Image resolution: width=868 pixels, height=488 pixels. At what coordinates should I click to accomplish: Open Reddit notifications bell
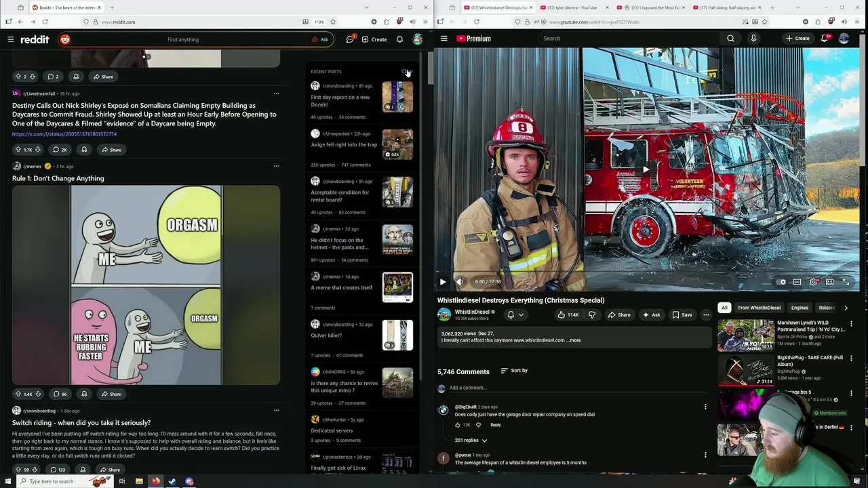[x=399, y=39]
